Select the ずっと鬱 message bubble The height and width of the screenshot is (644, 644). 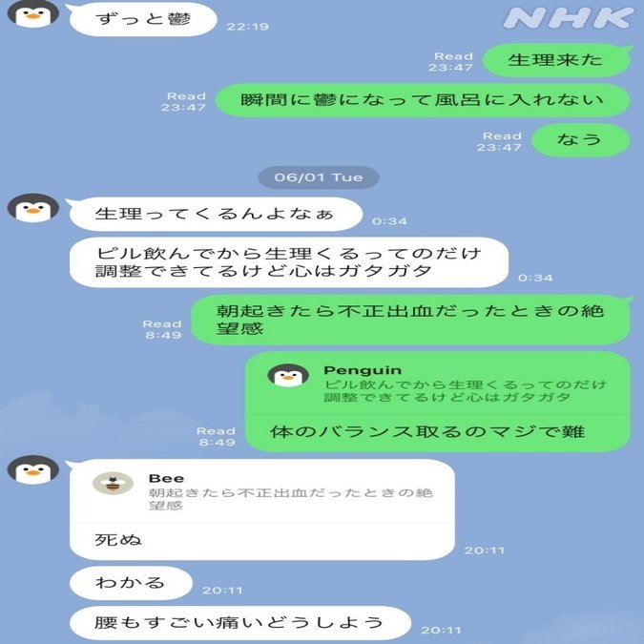[x=143, y=19]
